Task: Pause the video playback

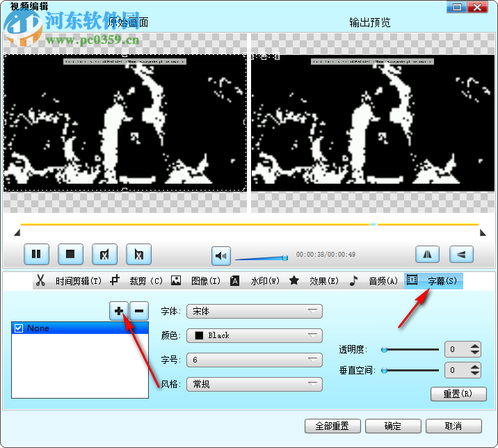Action: tap(37, 254)
